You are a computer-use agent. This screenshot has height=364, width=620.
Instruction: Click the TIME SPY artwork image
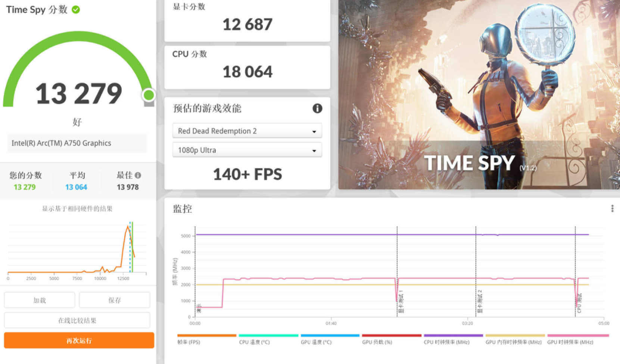[x=479, y=94]
